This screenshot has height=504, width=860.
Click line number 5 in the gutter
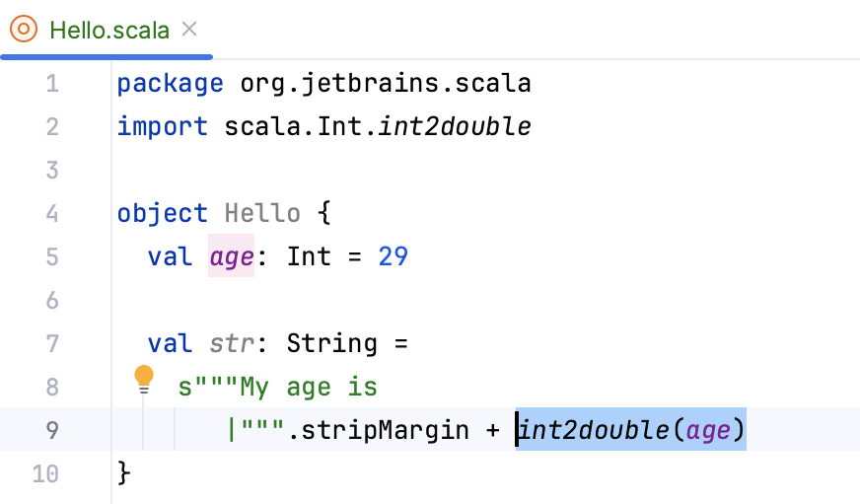[x=52, y=257]
